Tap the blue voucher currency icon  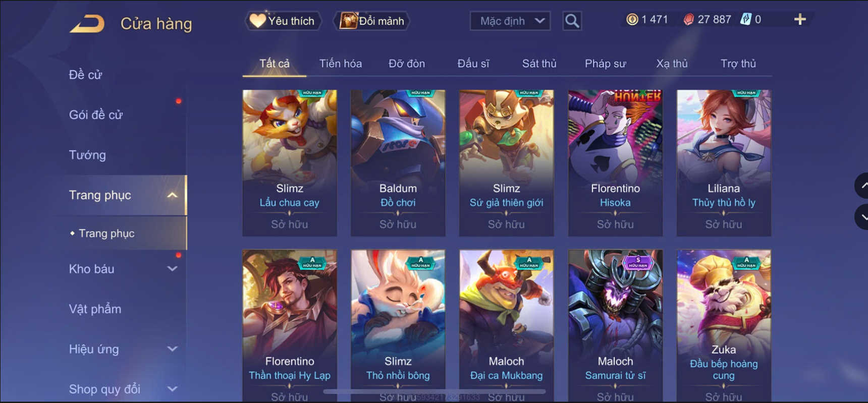(745, 20)
